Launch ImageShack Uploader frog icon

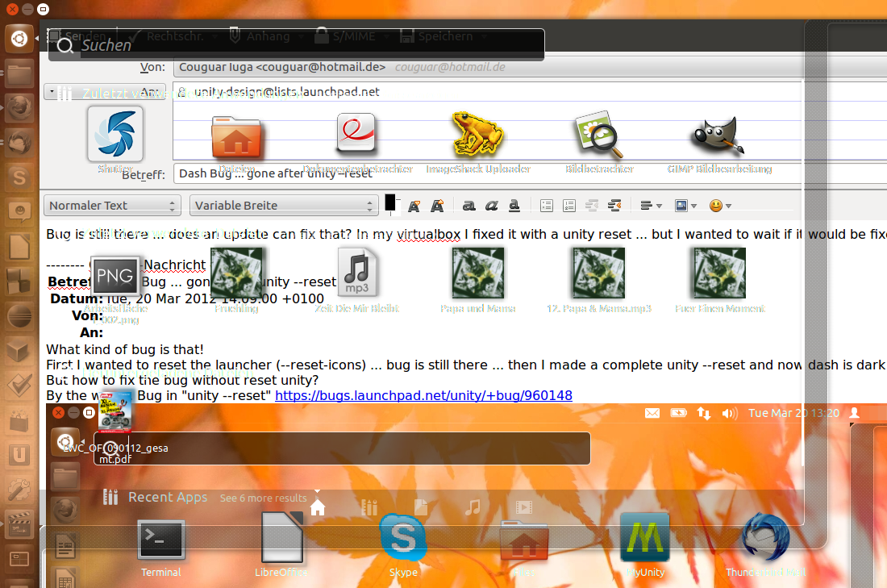477,133
